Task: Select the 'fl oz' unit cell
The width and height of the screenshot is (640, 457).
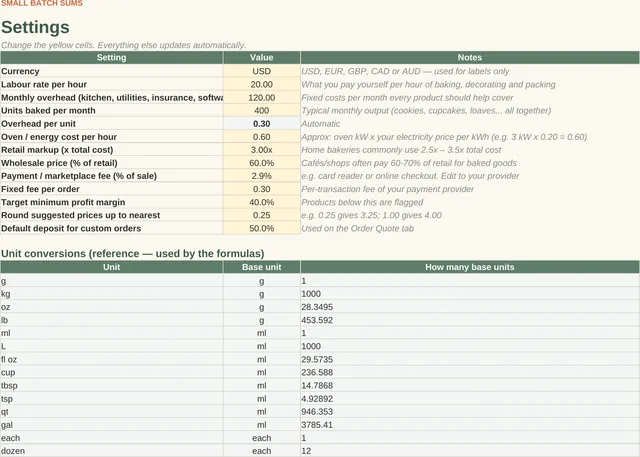Action: (111, 359)
